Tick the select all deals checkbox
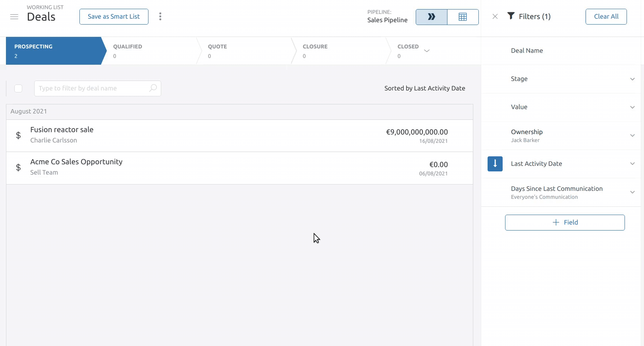644x346 pixels. tap(18, 88)
